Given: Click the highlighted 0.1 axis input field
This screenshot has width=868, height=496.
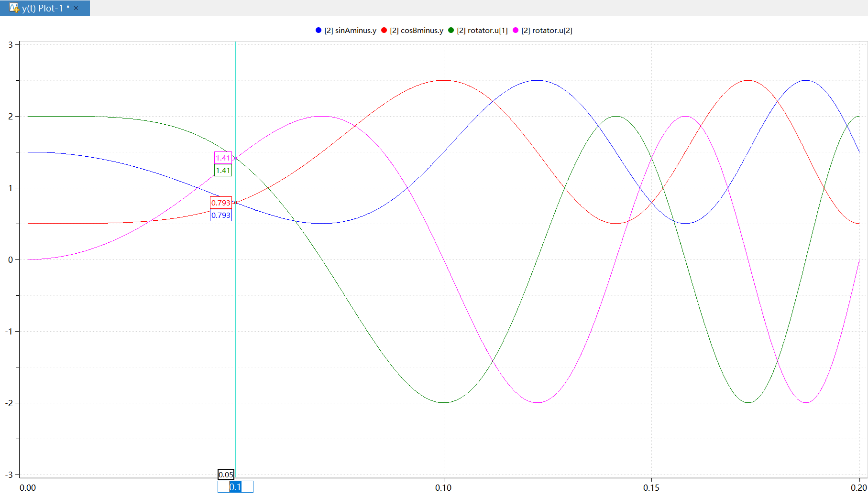Looking at the screenshot, I should tap(235, 487).
